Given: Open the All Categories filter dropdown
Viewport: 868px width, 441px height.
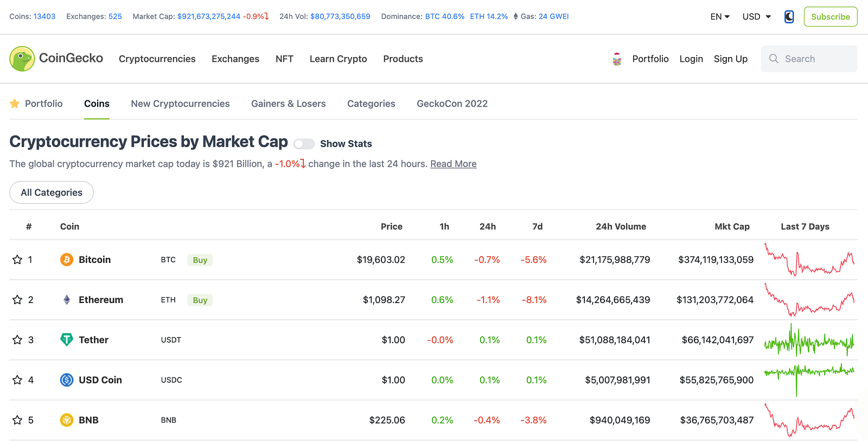Looking at the screenshot, I should [52, 193].
